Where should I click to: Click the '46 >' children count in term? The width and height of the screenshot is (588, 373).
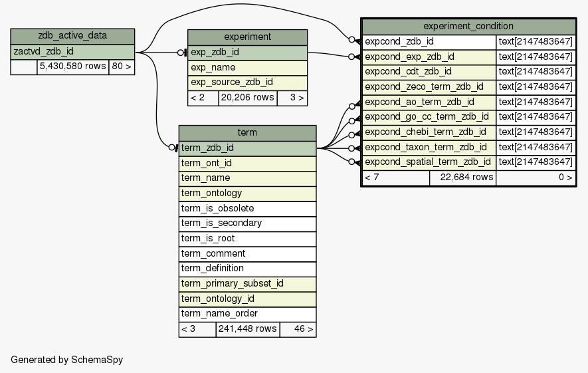tap(298, 328)
